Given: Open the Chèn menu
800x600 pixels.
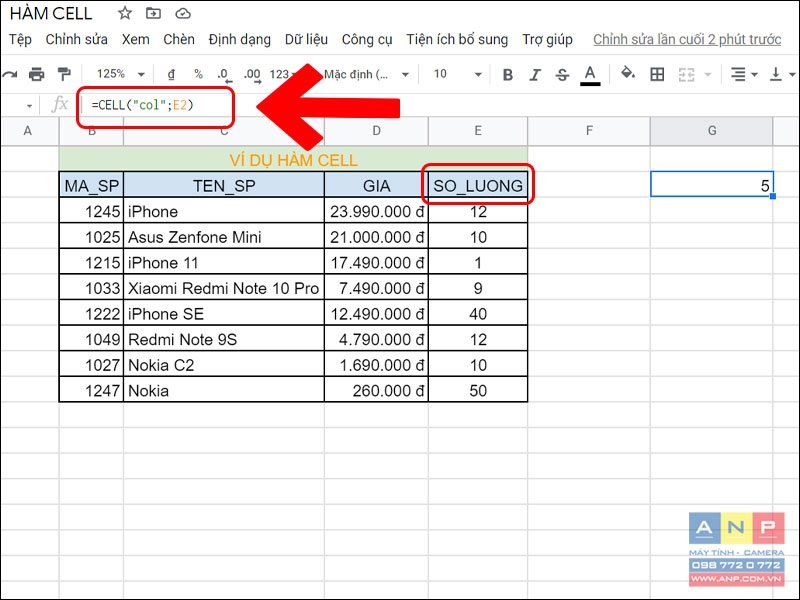Looking at the screenshot, I should 179,39.
